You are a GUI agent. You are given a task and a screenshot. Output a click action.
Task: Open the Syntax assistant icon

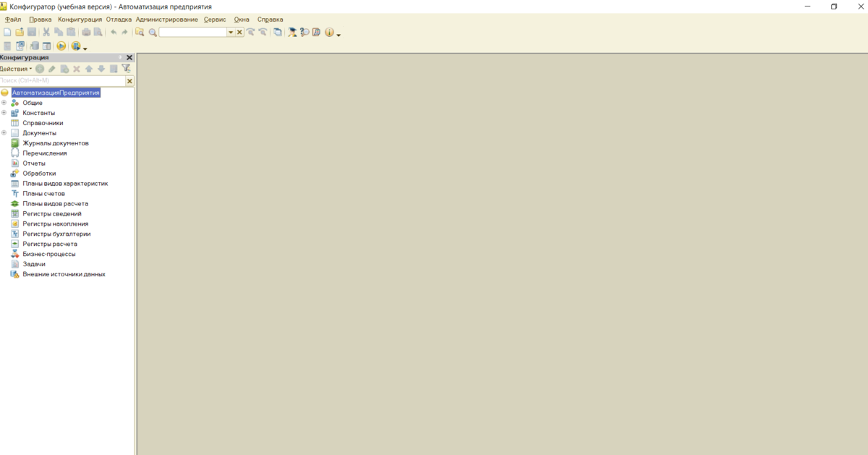pos(292,32)
